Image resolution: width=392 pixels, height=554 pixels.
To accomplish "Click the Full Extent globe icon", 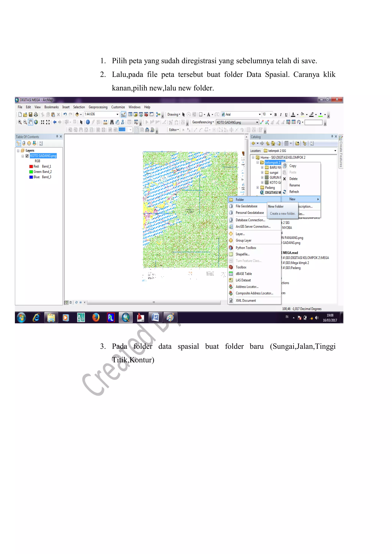I will click(x=36, y=122).
